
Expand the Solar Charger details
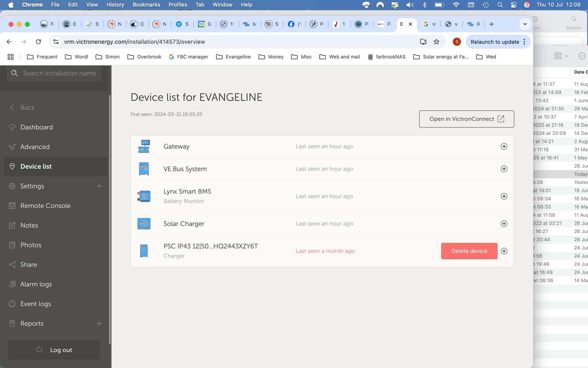(x=504, y=224)
